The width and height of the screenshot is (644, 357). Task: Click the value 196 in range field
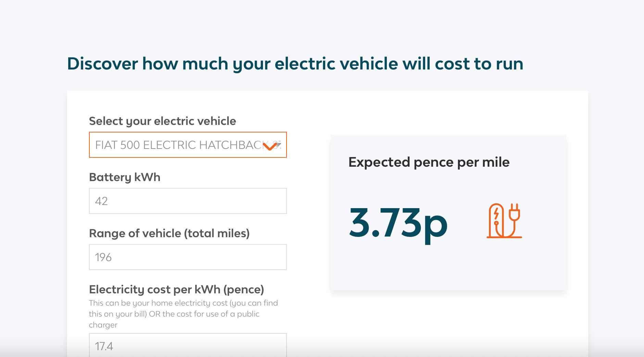pos(103,257)
